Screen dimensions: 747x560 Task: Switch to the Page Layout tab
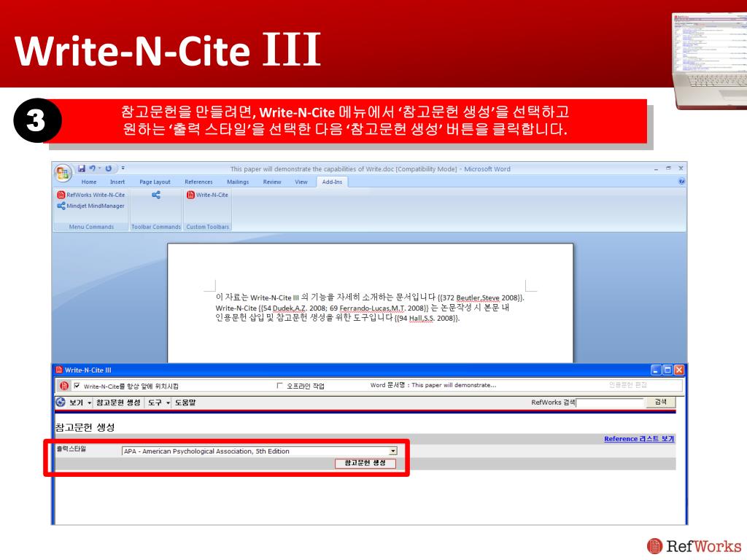pyautogui.click(x=155, y=182)
